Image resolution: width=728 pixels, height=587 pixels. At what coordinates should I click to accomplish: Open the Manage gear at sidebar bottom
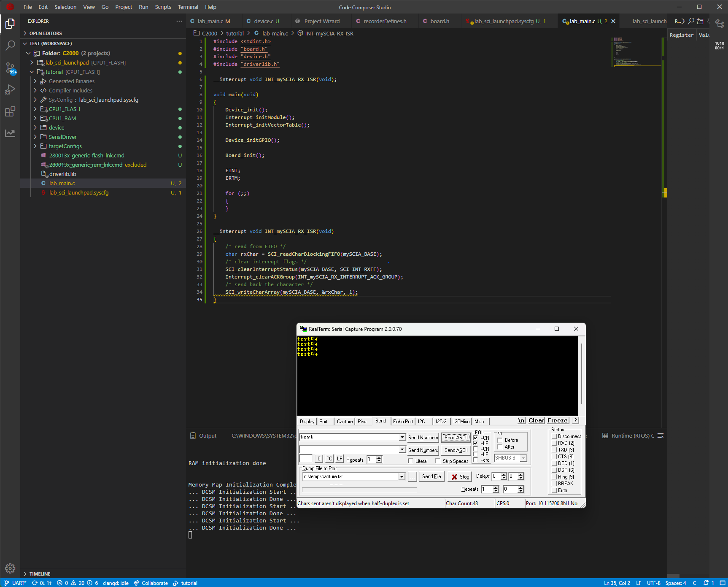pyautogui.click(x=10, y=568)
